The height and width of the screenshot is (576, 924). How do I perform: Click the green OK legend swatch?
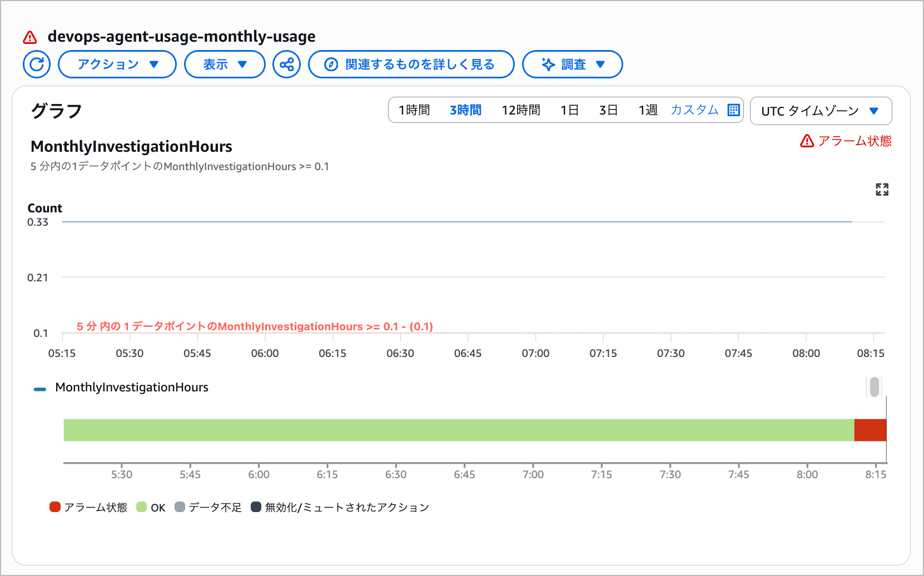tap(142, 507)
